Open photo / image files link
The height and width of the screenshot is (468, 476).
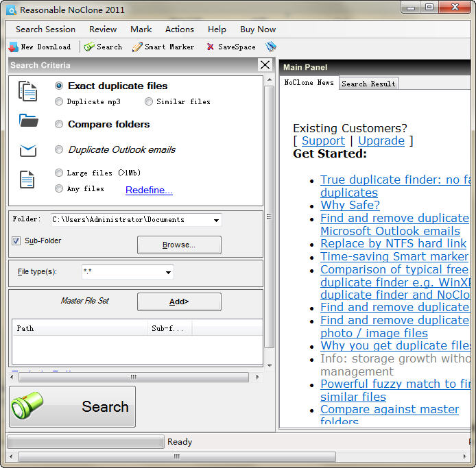374,333
